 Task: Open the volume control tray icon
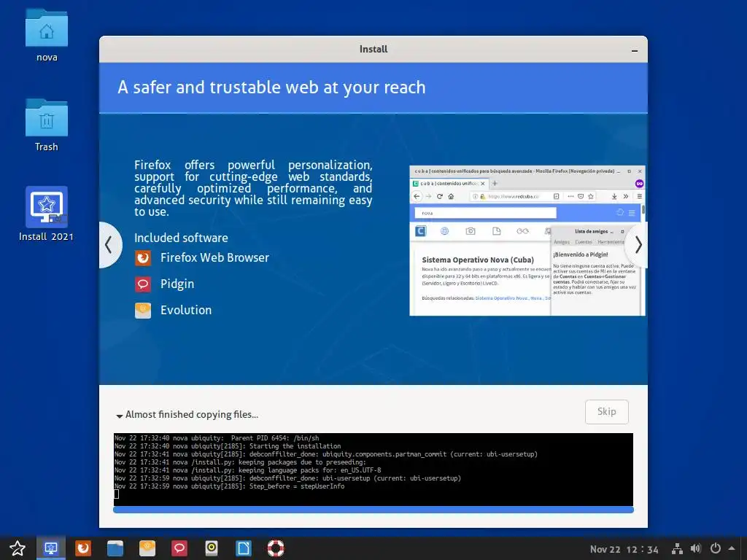click(x=696, y=549)
